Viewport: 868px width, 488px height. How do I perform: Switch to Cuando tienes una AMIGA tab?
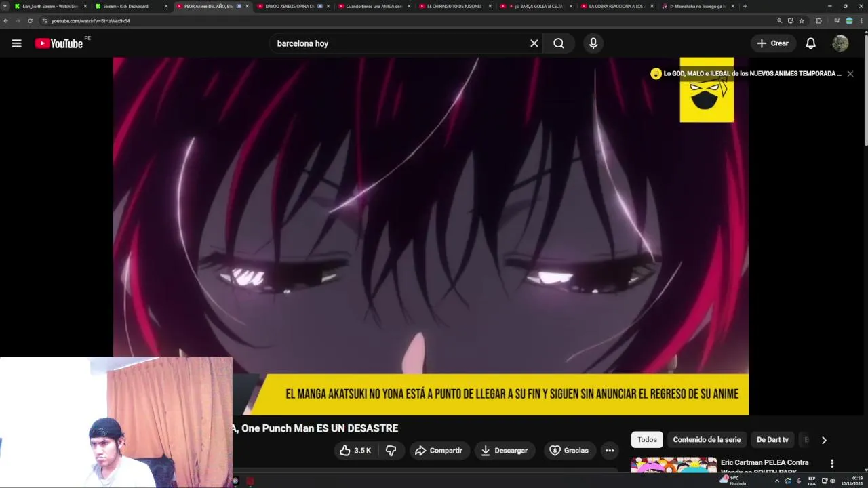[x=373, y=6]
